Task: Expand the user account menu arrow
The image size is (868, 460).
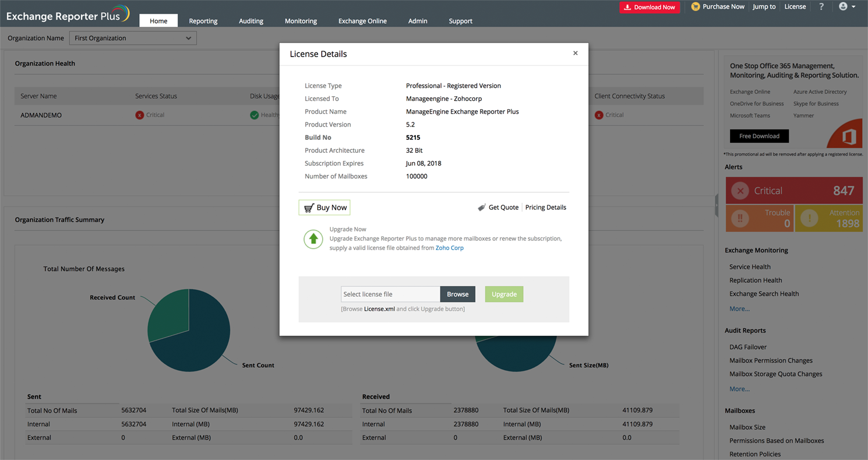Action: [x=853, y=7]
